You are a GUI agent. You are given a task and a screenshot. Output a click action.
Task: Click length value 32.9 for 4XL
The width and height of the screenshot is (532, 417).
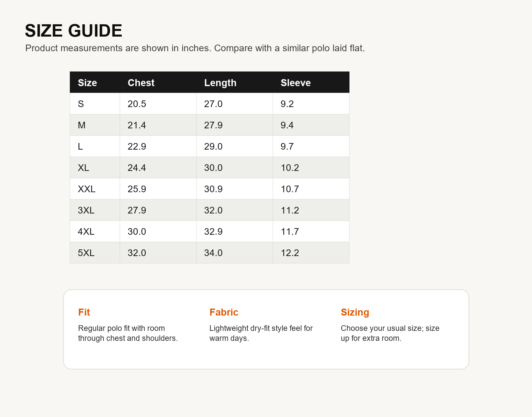pyautogui.click(x=213, y=231)
